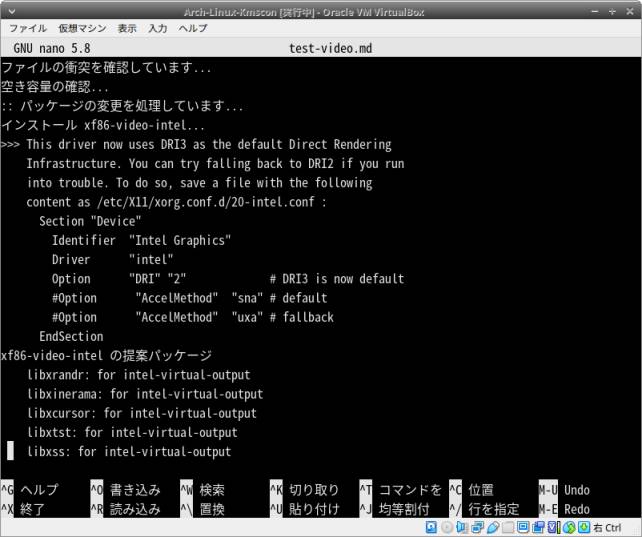Click the keyboard capture status icon
Image resolution: width=642 pixels, height=537 pixels.
tap(584, 527)
